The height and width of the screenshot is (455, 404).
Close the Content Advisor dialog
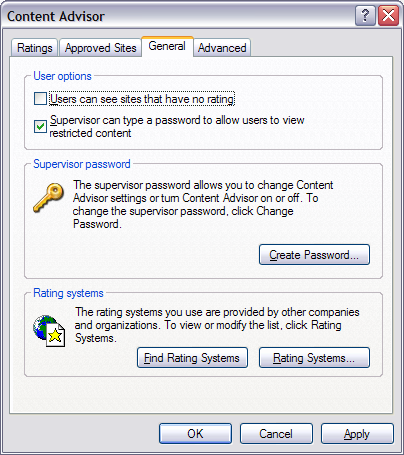(388, 15)
